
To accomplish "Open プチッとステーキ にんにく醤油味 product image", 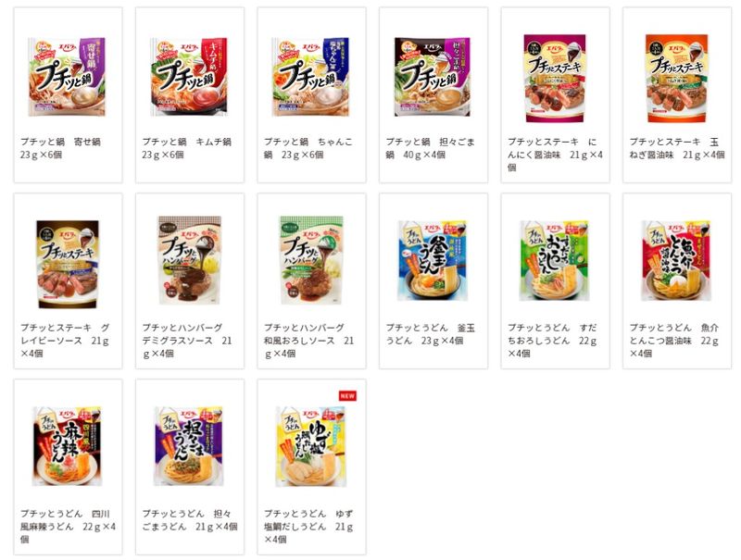I will point(555,79).
